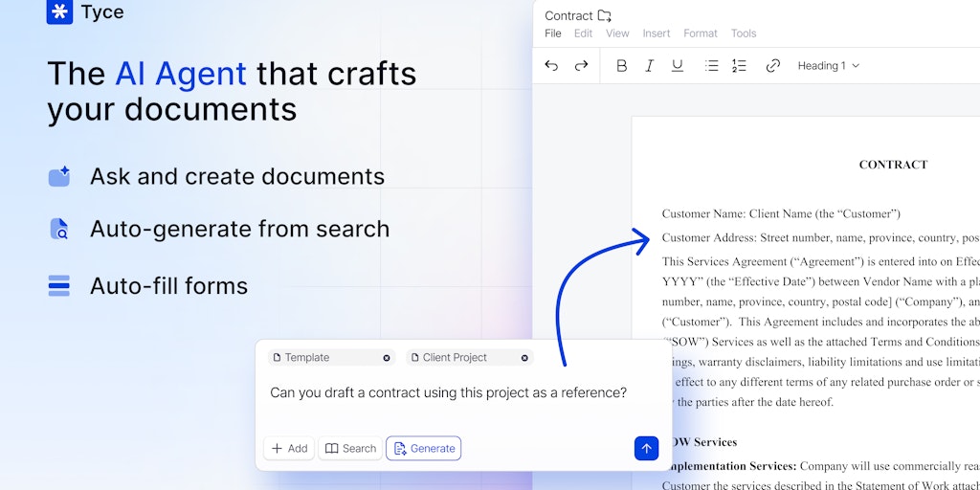Toggle italic formatting
Viewport: 980px width, 490px height.
(650, 66)
